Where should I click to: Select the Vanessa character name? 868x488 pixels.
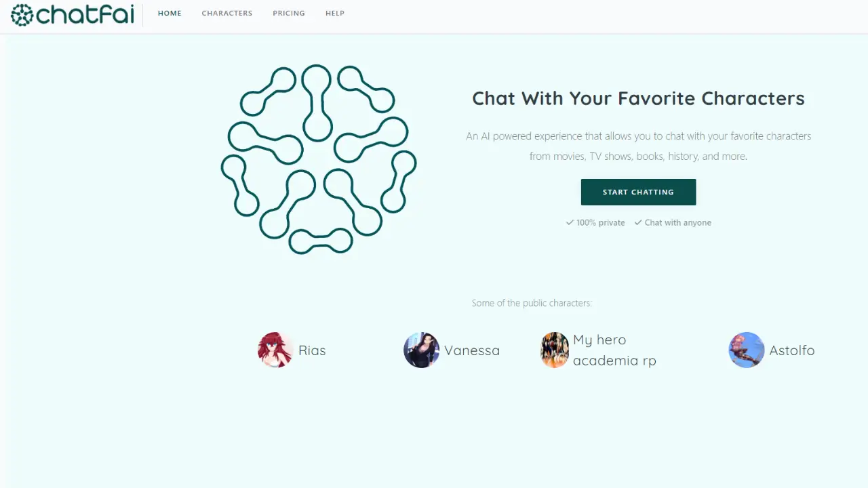pyautogui.click(x=472, y=350)
